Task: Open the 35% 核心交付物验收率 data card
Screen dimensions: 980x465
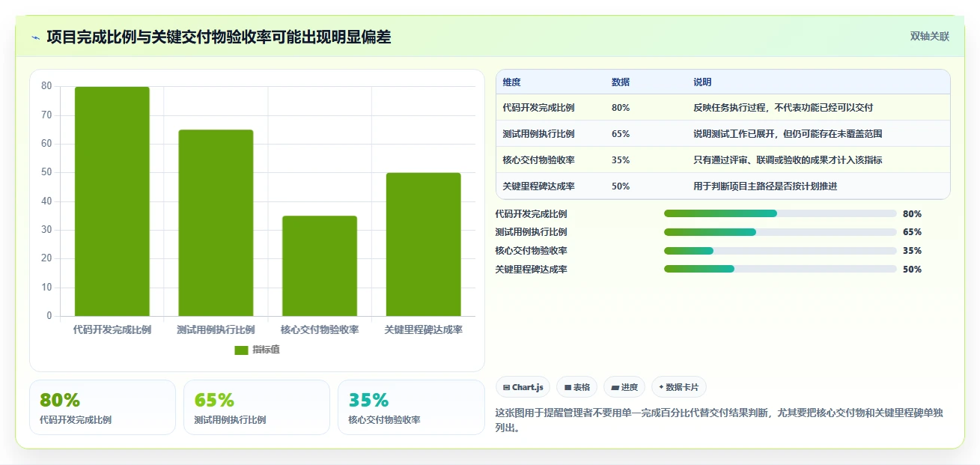Action: [411, 407]
